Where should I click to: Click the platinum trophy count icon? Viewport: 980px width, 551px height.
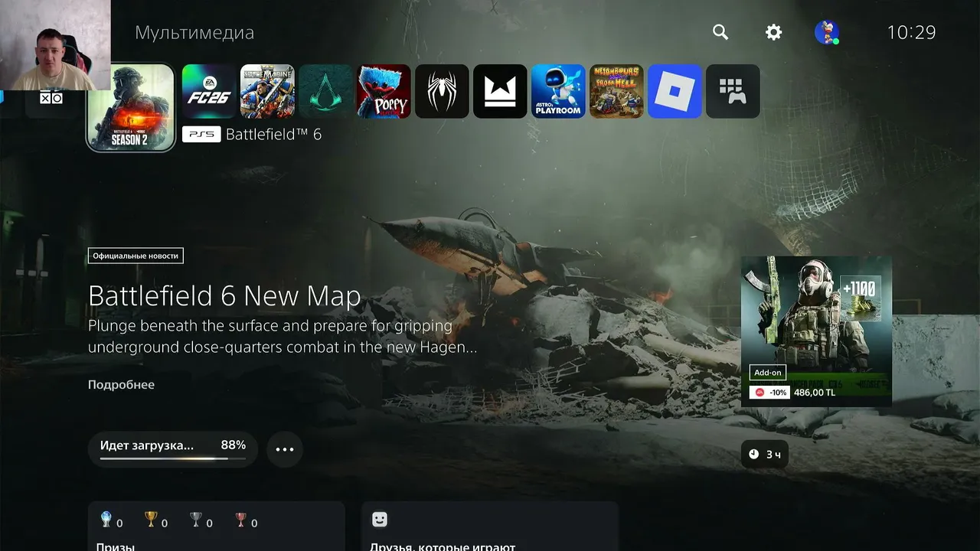(x=106, y=520)
